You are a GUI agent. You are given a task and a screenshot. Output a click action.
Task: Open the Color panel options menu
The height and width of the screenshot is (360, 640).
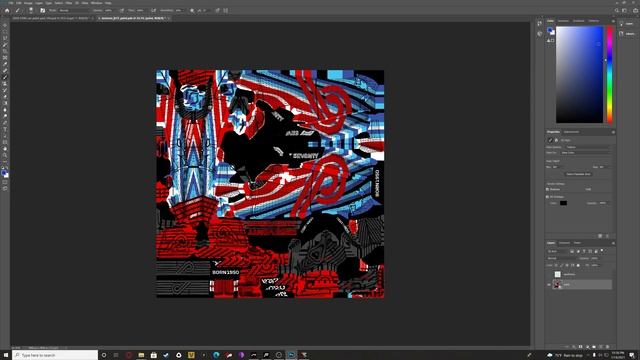pyautogui.click(x=613, y=20)
